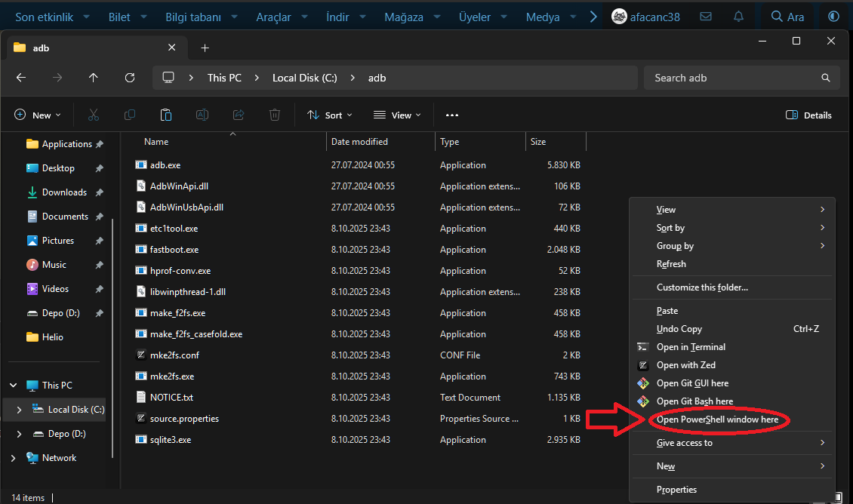The height and width of the screenshot is (504, 853).
Task: Open the Araçlar website menu
Action: tap(282, 17)
